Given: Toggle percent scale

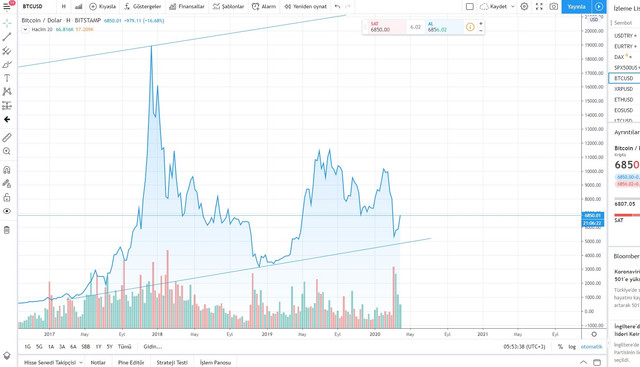Looking at the screenshot, I should pyautogui.click(x=560, y=347).
